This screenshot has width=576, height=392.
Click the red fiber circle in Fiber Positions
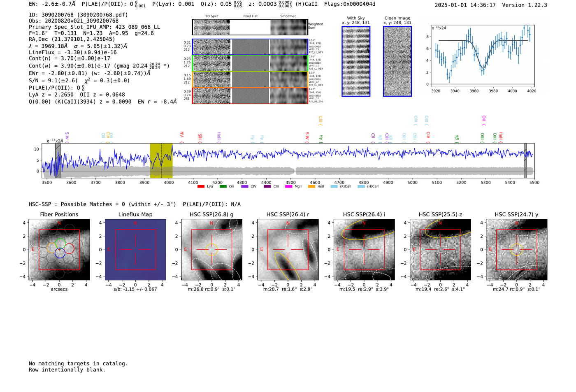pos(69,248)
